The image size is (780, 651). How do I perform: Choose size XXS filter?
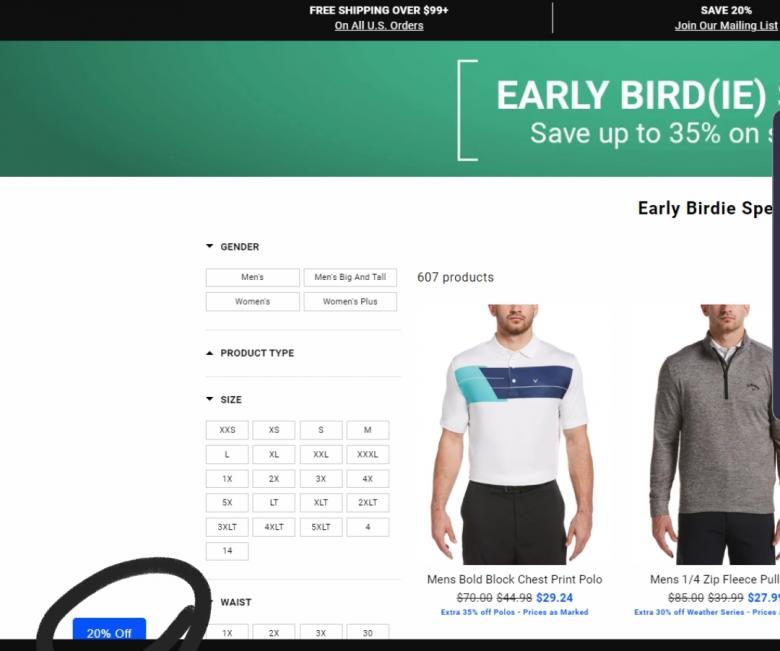[x=227, y=430]
